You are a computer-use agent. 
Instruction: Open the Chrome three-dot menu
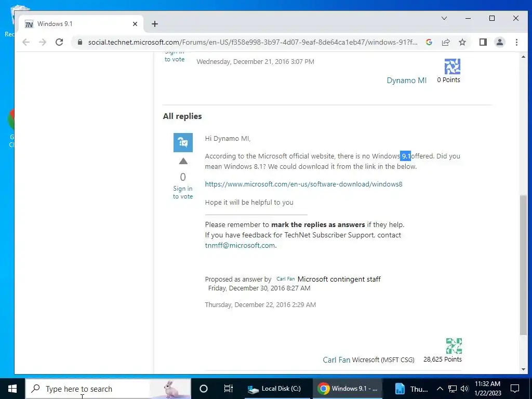coord(516,42)
